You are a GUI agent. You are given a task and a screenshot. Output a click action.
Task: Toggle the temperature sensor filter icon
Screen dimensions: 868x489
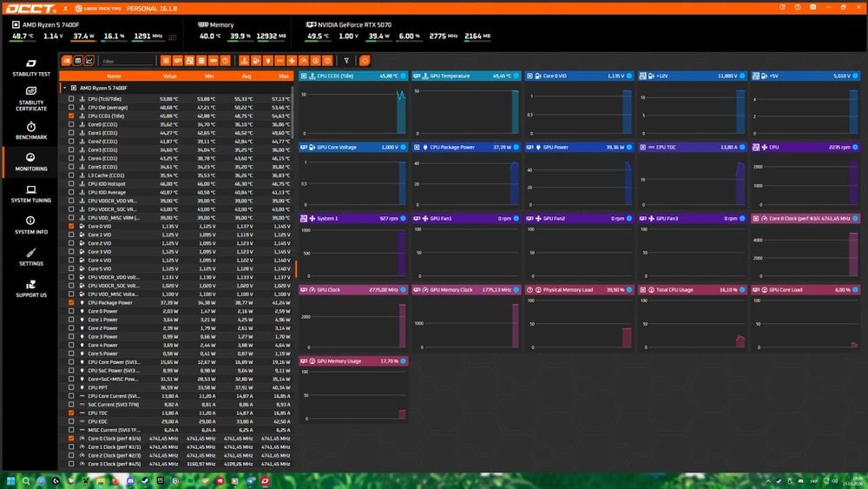pyautogui.click(x=244, y=60)
